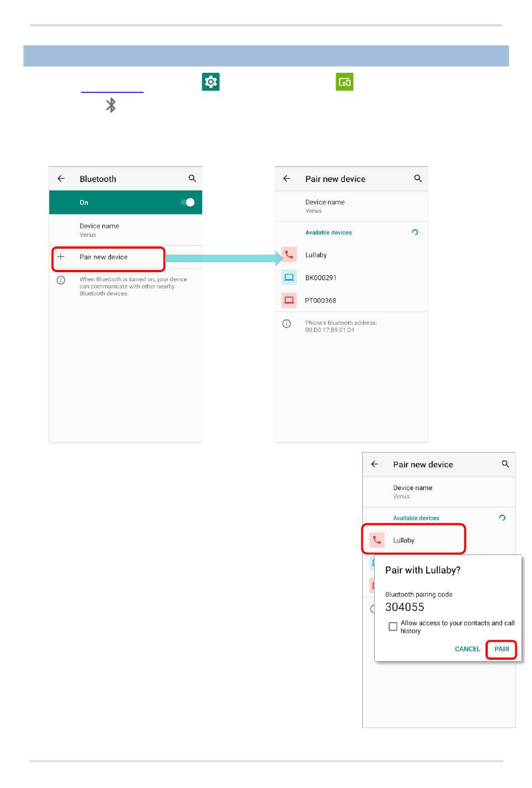The width and height of the screenshot is (532, 788).
Task: Click the highlighted Lullaby entry in the bottom screen
Action: tap(413, 539)
